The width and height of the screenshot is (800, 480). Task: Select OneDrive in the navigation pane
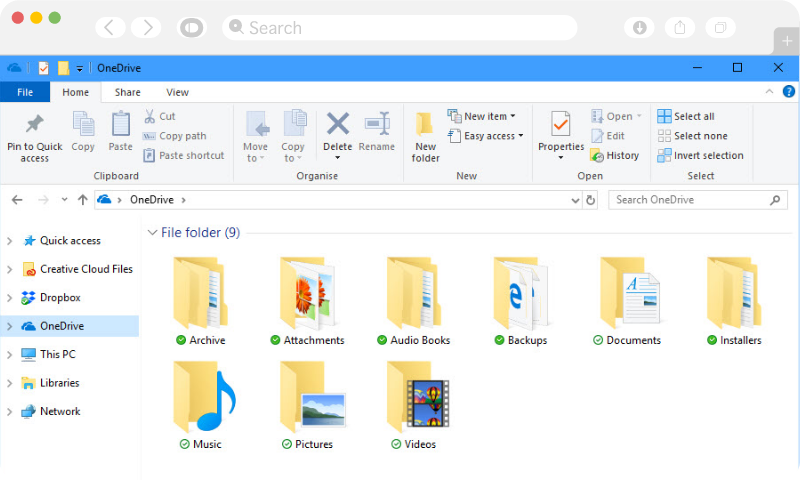pyautogui.click(x=69, y=326)
